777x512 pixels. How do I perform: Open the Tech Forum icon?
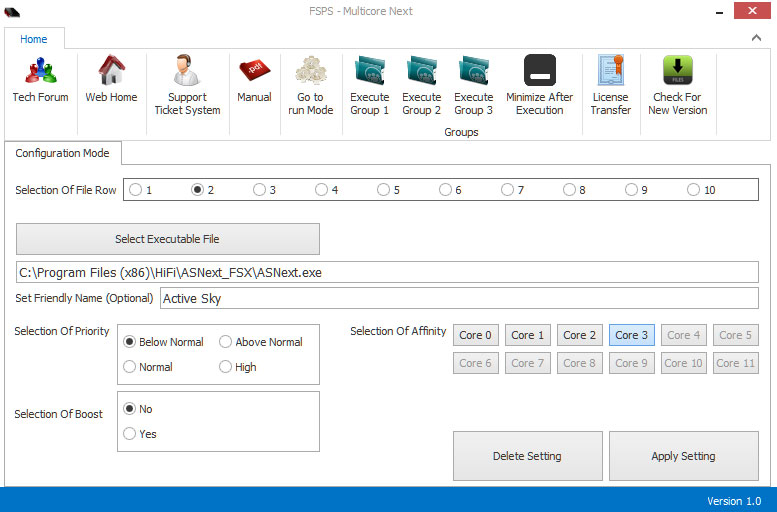(40, 72)
